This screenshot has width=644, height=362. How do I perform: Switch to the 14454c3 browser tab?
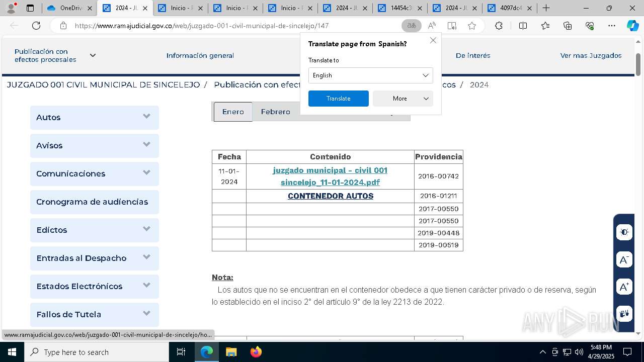pos(399,8)
